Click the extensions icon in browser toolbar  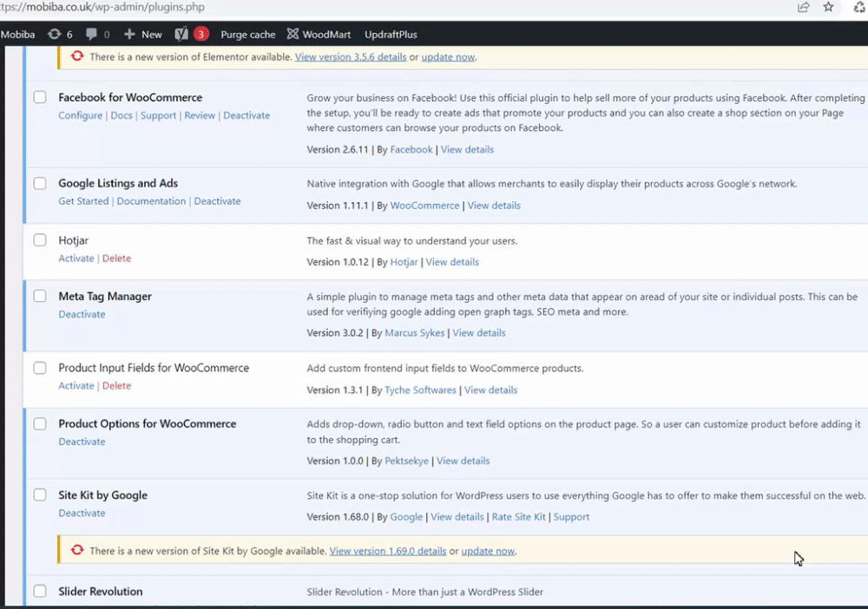(859, 7)
